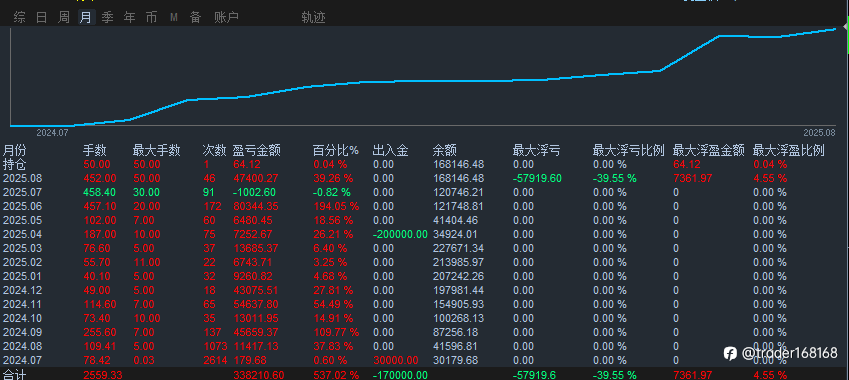Select the 2024.09 row label
The height and width of the screenshot is (380, 849).
22,332
